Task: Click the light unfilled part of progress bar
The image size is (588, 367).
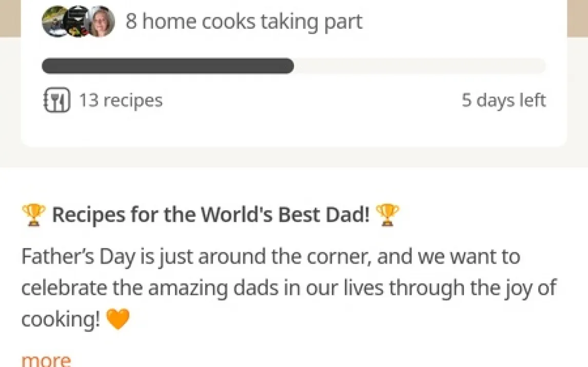Action: coord(419,66)
